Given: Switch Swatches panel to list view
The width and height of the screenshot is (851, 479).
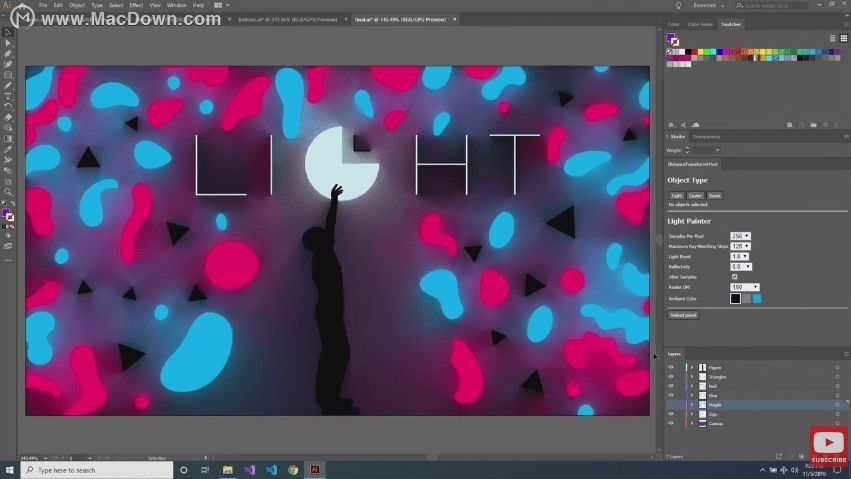Looking at the screenshot, I should tap(833, 38).
